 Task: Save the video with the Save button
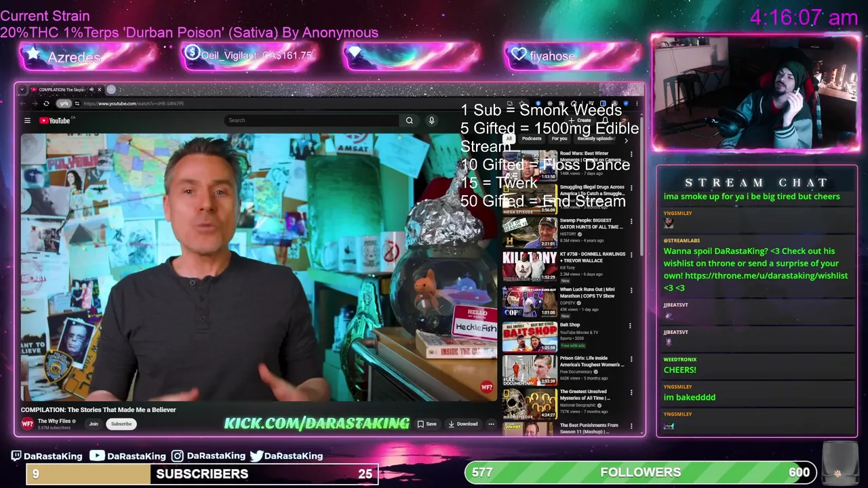(427, 424)
